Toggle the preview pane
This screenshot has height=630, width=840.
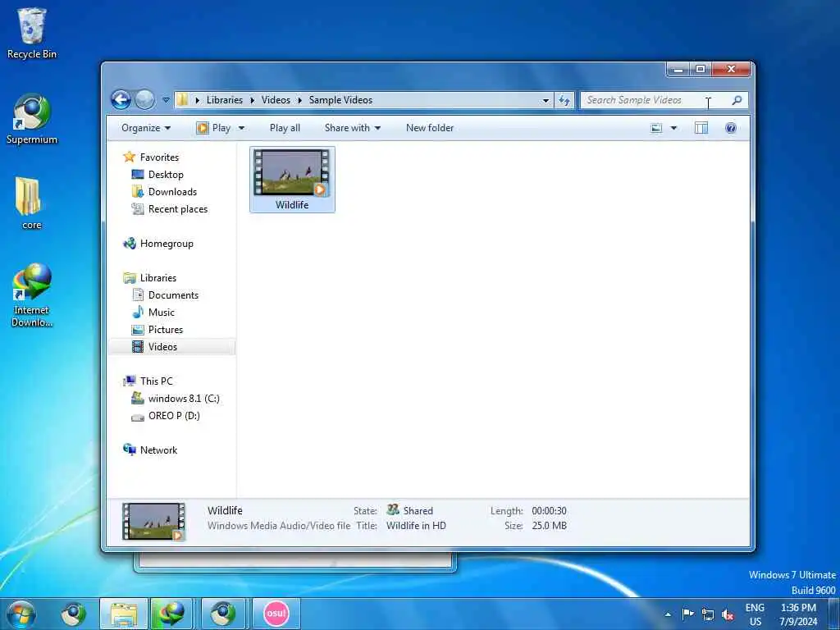[701, 127]
